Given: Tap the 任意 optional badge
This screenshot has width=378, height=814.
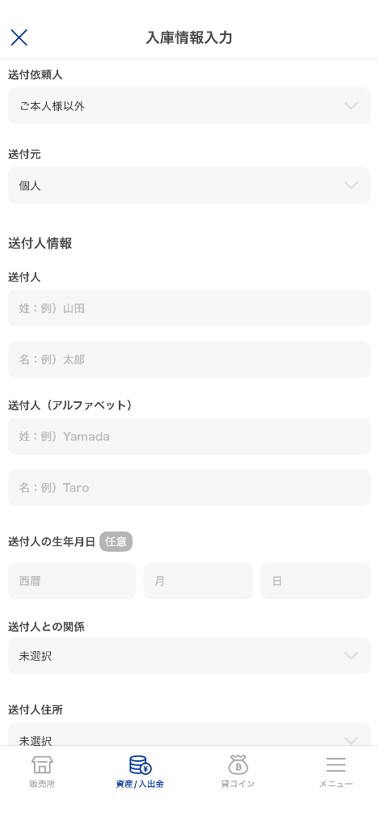Looking at the screenshot, I should click(x=116, y=542).
